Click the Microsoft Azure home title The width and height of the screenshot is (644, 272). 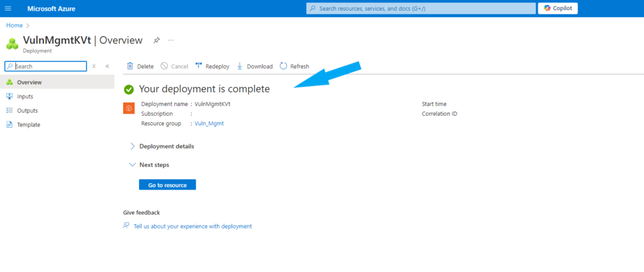[x=52, y=9]
